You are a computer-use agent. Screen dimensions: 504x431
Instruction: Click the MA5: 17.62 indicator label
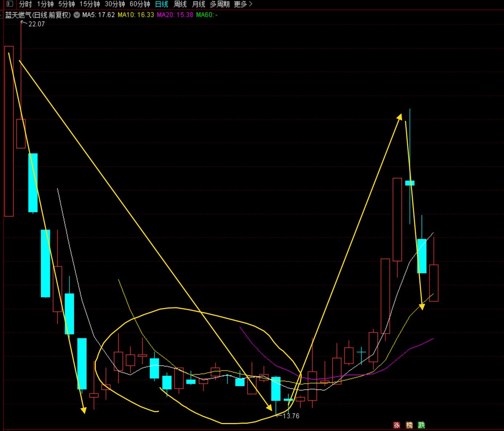click(x=98, y=15)
